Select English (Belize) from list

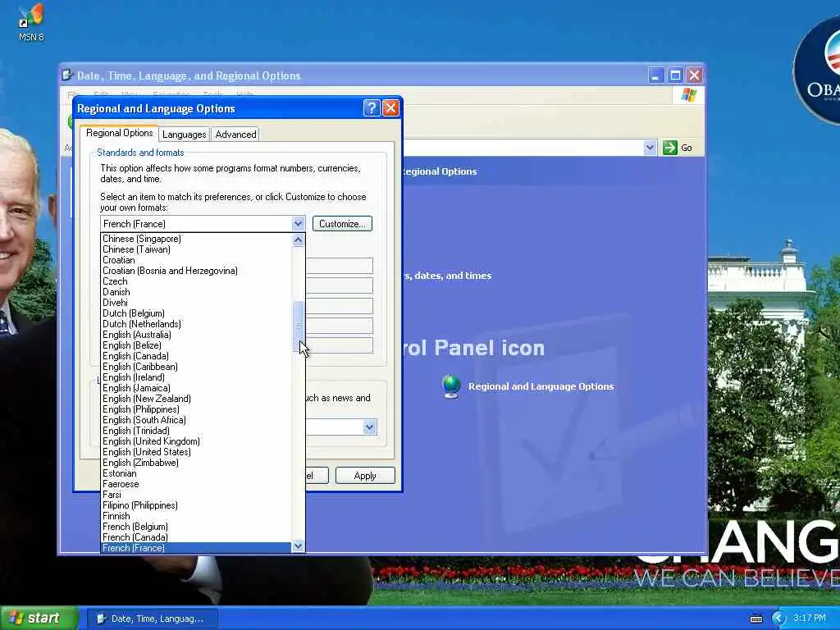(x=196, y=345)
